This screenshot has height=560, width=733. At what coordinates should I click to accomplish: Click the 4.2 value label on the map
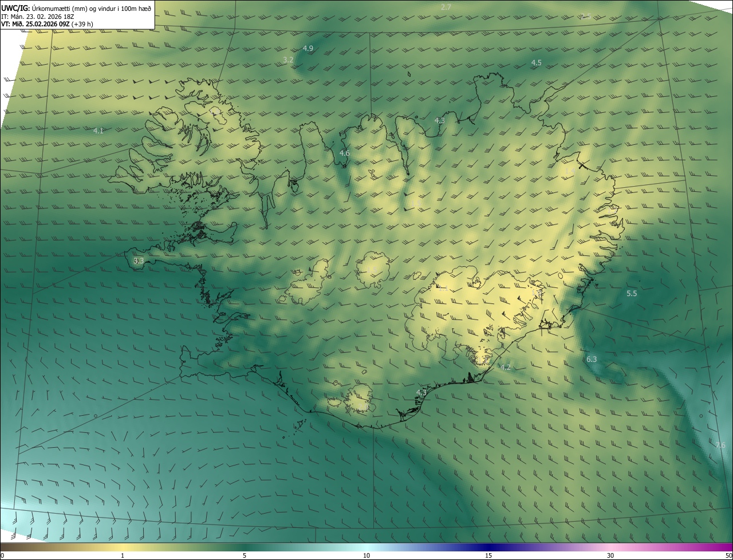(x=505, y=367)
